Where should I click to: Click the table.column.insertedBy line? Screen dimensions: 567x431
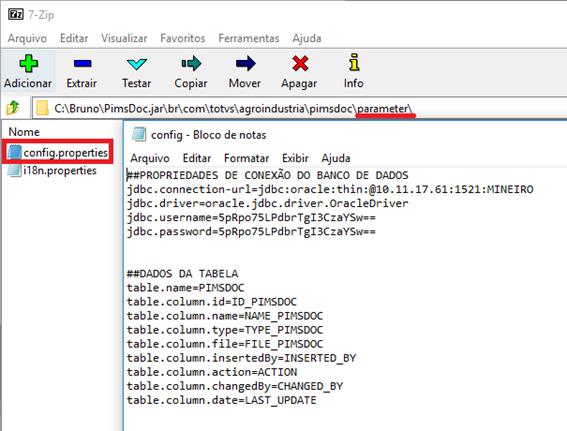pyautogui.click(x=241, y=358)
